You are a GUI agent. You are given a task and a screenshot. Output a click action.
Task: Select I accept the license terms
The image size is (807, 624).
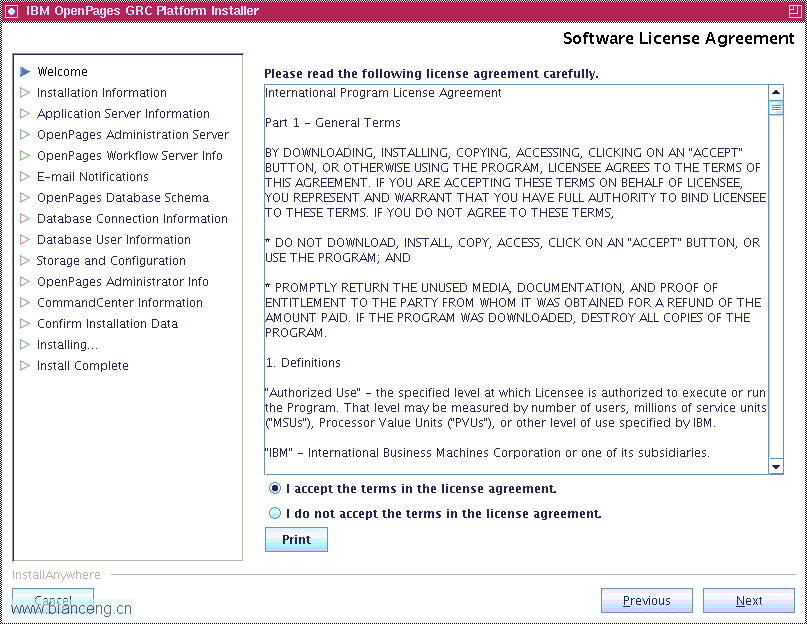pyautogui.click(x=275, y=488)
